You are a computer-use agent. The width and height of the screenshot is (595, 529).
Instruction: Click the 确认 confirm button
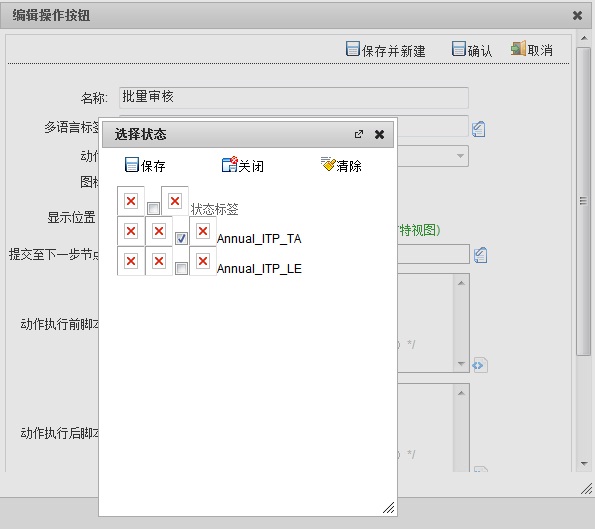pos(472,50)
